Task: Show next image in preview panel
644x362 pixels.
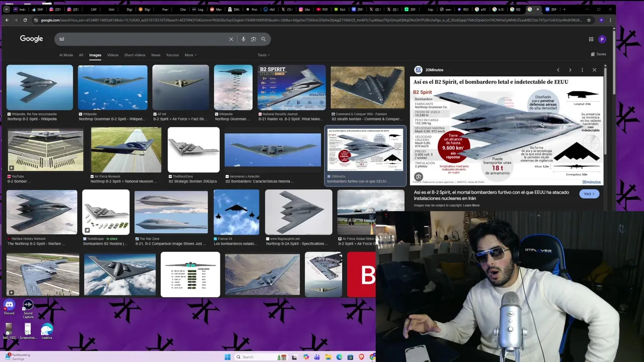Action: 570,70
